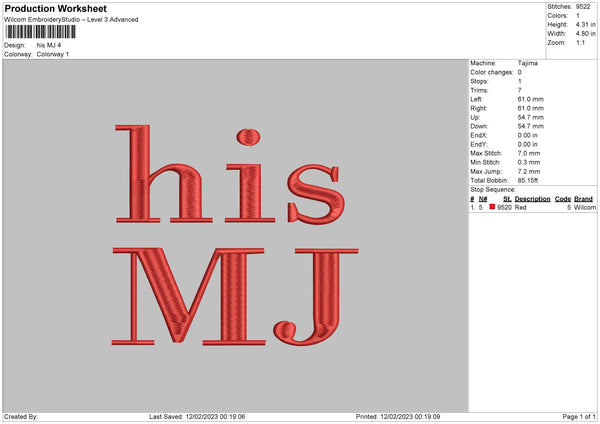Screen dimensions: 600x424
Task: Select the Red stop sequence row
Action: [530, 208]
